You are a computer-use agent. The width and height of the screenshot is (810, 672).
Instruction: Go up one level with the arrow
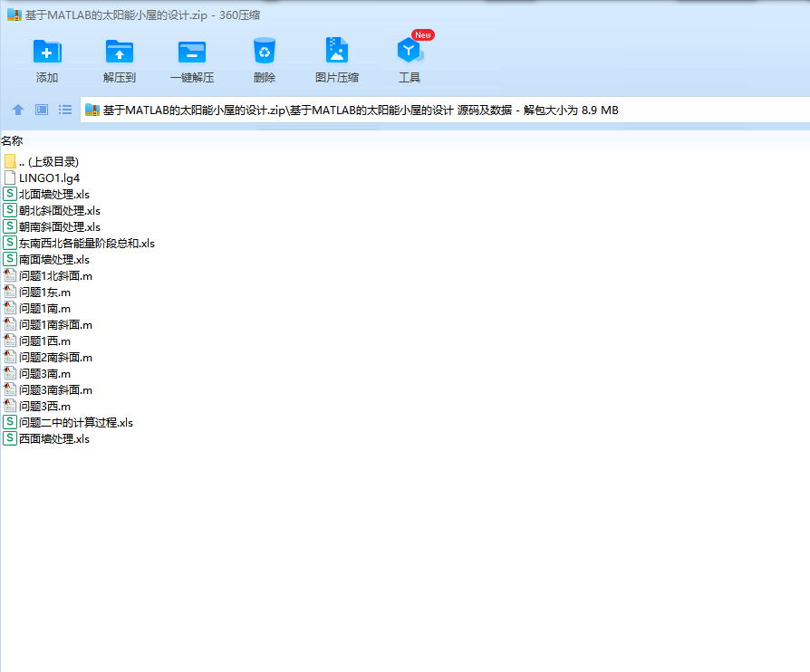pos(18,110)
